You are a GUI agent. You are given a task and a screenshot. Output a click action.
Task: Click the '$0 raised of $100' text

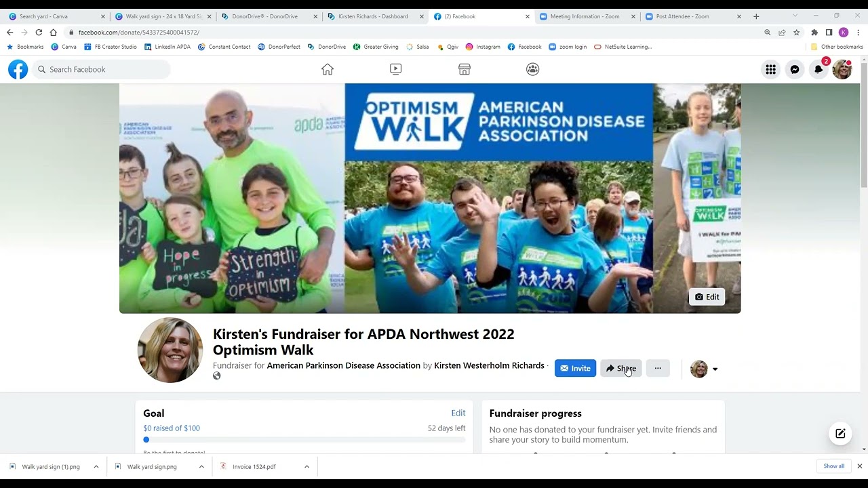coord(172,428)
